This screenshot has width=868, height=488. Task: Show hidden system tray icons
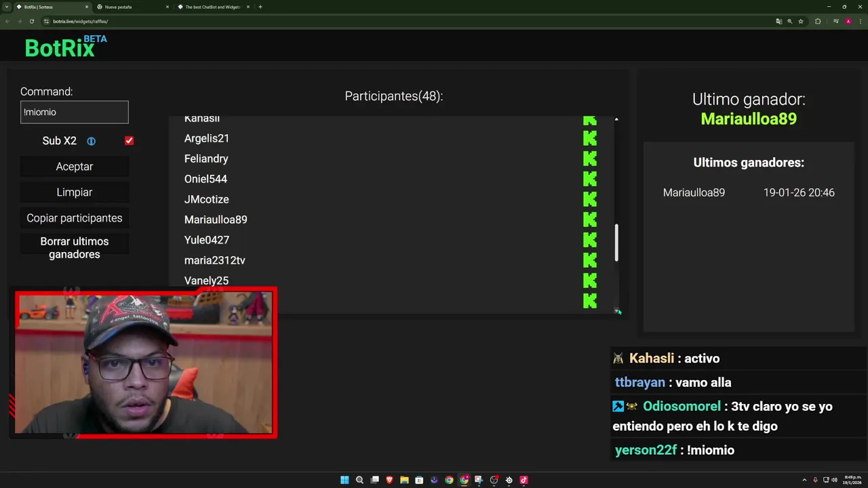click(804, 480)
